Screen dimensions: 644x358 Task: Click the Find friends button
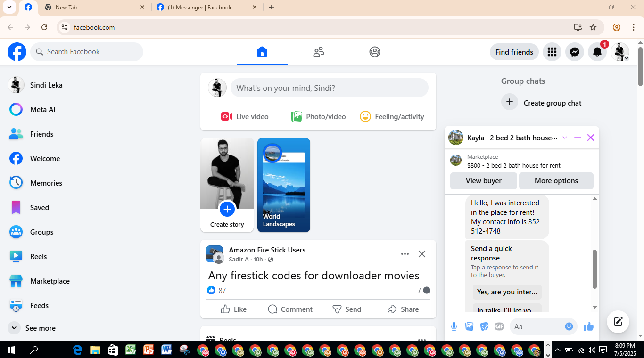tap(514, 52)
